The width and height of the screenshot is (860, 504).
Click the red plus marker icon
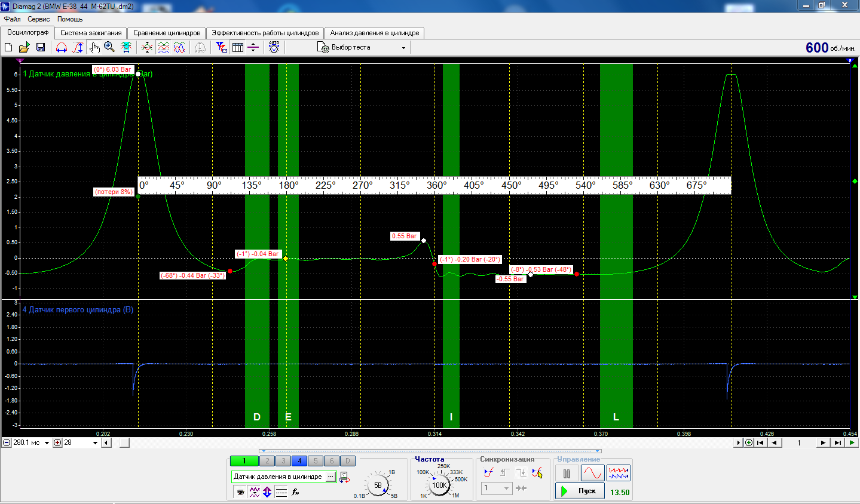57,442
